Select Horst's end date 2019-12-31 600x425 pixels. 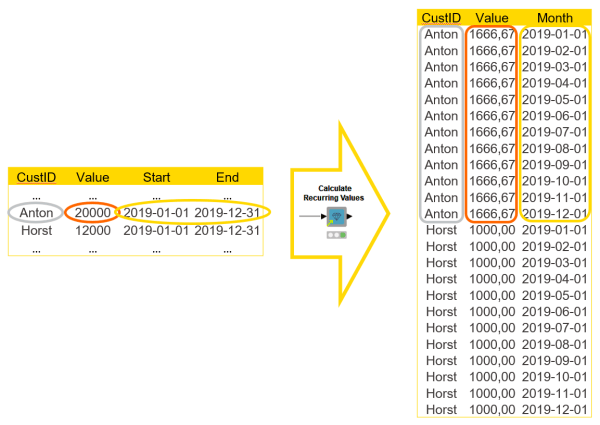227,231
